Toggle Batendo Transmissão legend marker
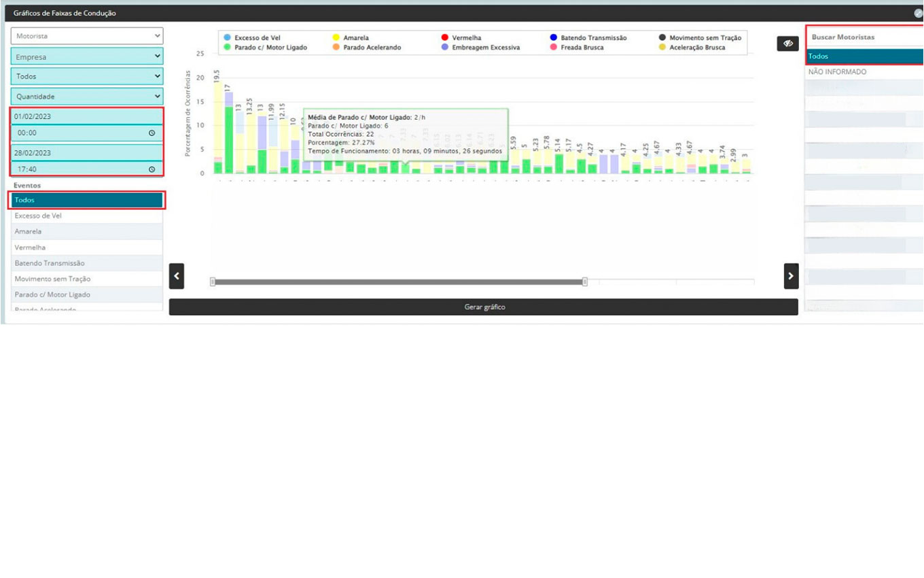This screenshot has width=924, height=578. pyautogui.click(x=554, y=38)
